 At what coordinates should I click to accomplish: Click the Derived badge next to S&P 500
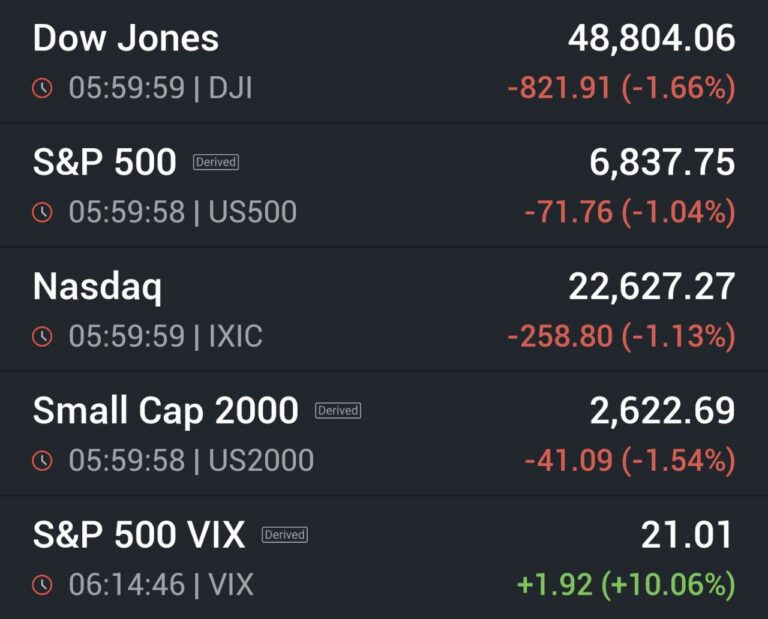[216, 162]
